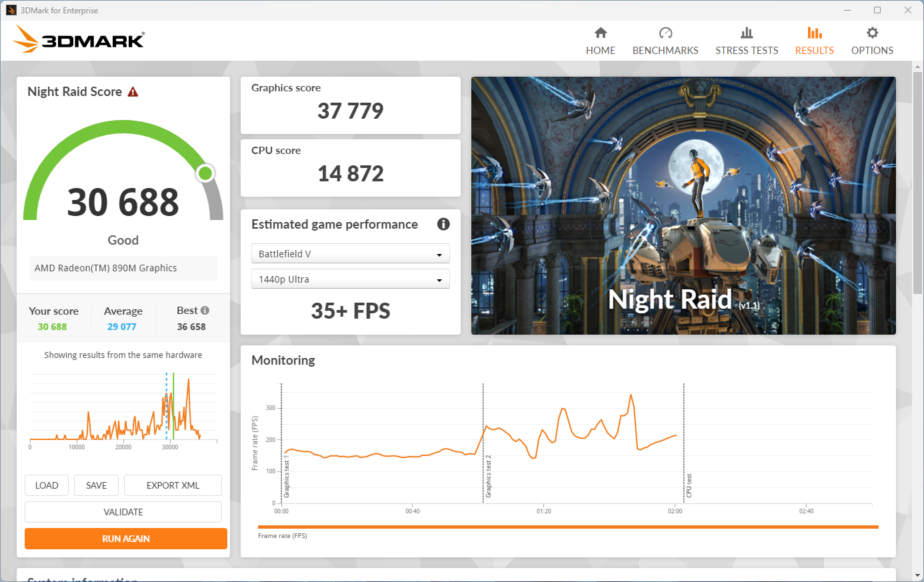Expand the System information section
This screenshot has height=582, width=924.
[82, 578]
